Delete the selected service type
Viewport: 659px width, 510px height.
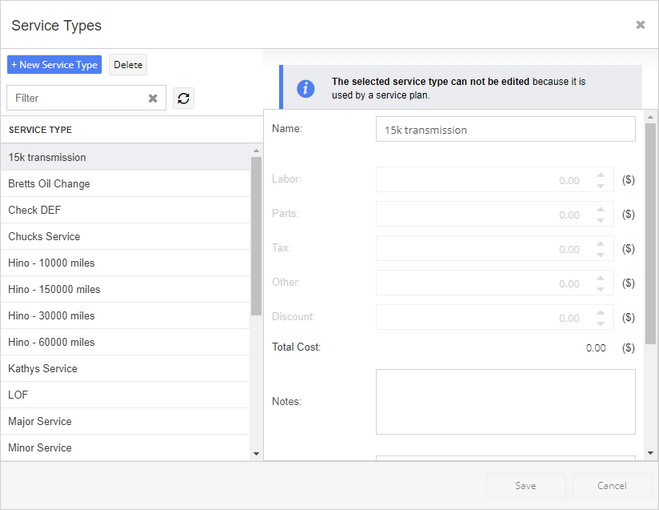coord(128,65)
